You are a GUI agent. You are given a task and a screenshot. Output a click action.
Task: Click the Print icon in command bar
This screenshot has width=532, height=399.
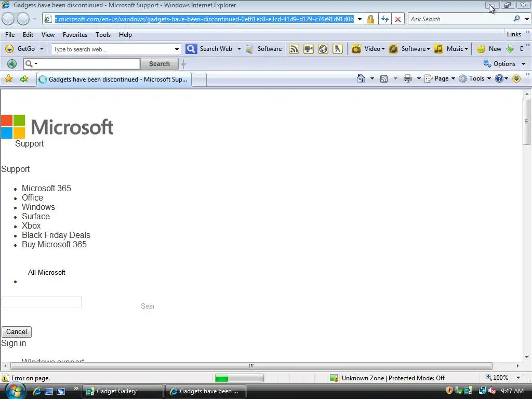(407, 79)
